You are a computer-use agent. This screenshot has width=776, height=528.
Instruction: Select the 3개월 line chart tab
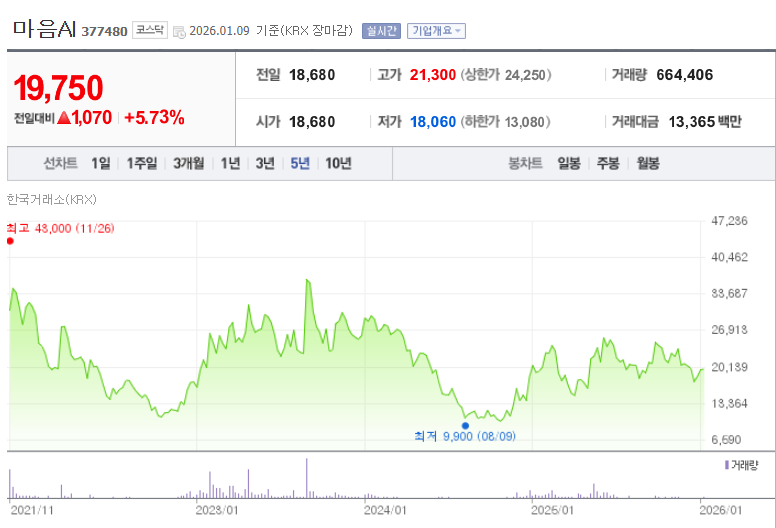pyautogui.click(x=189, y=163)
